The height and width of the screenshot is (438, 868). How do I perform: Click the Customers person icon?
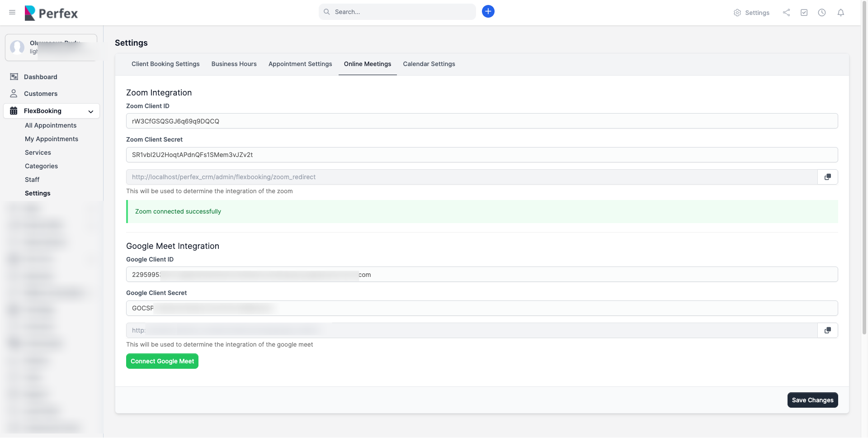pos(14,94)
